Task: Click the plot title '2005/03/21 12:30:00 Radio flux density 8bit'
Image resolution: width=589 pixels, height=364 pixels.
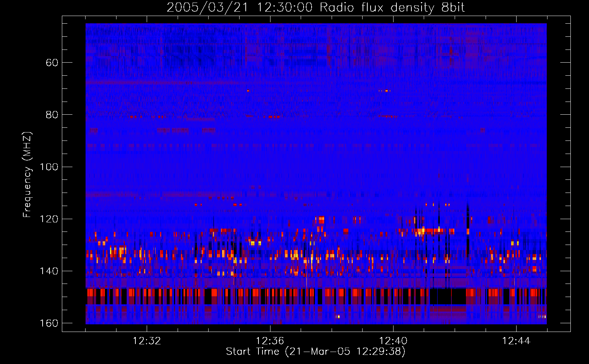Action: 316,8
